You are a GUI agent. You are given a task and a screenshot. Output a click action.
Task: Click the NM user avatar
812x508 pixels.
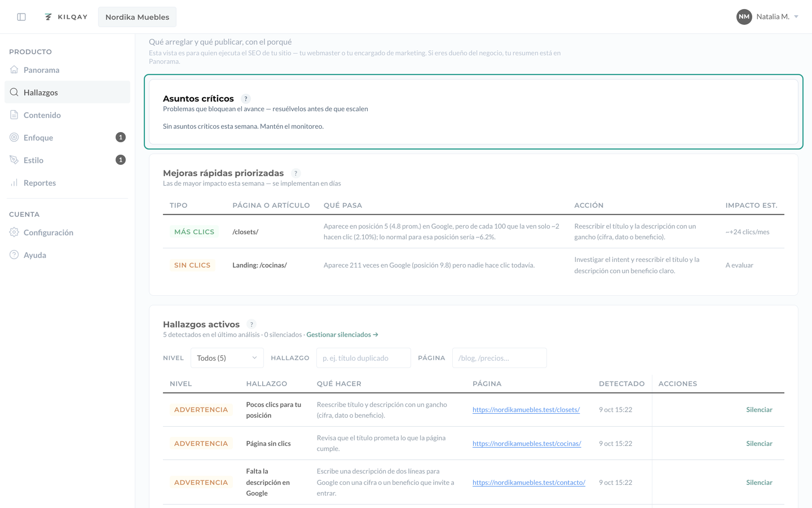click(x=744, y=17)
